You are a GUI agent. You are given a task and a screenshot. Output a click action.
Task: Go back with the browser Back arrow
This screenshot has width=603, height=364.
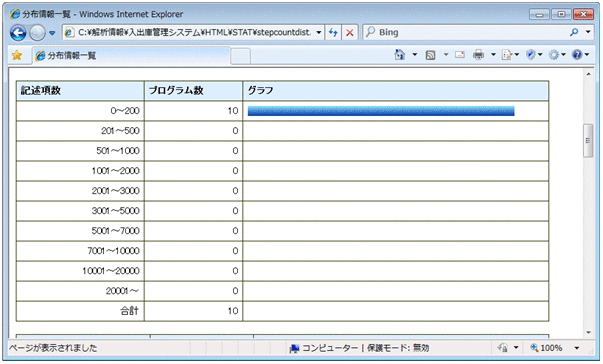[18, 33]
